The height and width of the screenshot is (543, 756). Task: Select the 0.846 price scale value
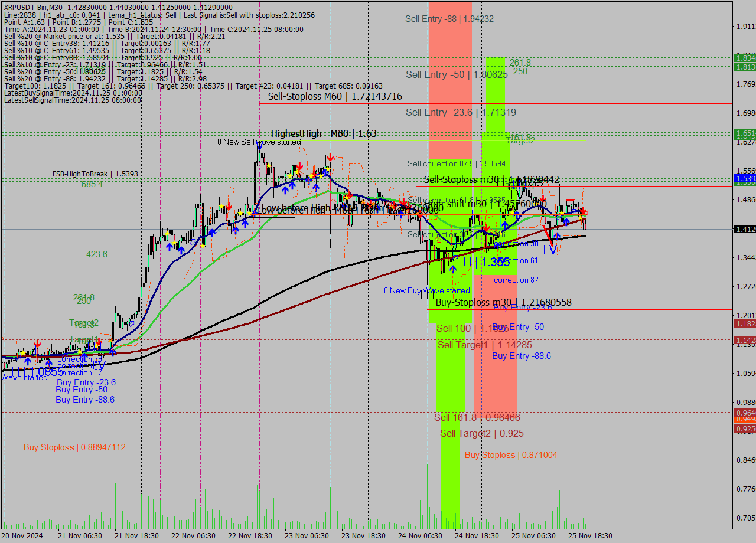pos(746,460)
